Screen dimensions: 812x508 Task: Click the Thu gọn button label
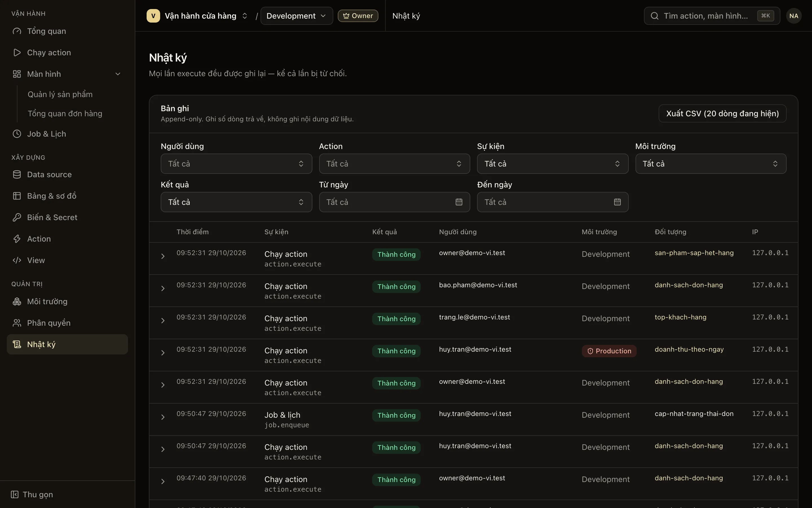[x=37, y=494]
